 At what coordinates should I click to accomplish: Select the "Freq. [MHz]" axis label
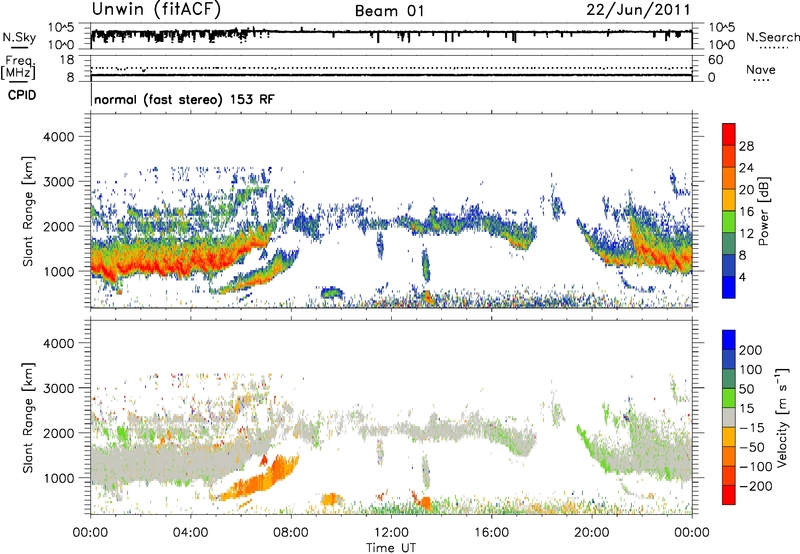[x=18, y=67]
